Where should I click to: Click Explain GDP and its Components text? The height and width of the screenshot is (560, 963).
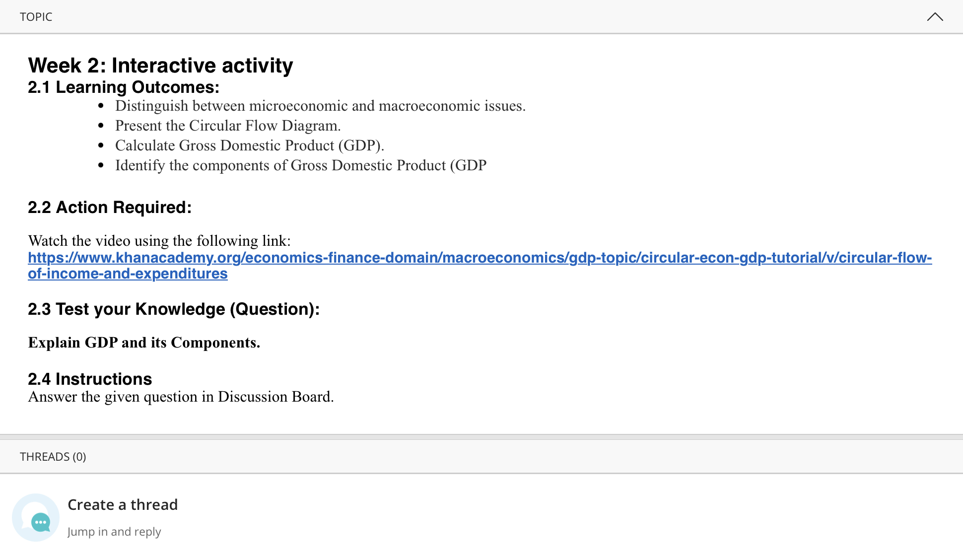pos(144,343)
